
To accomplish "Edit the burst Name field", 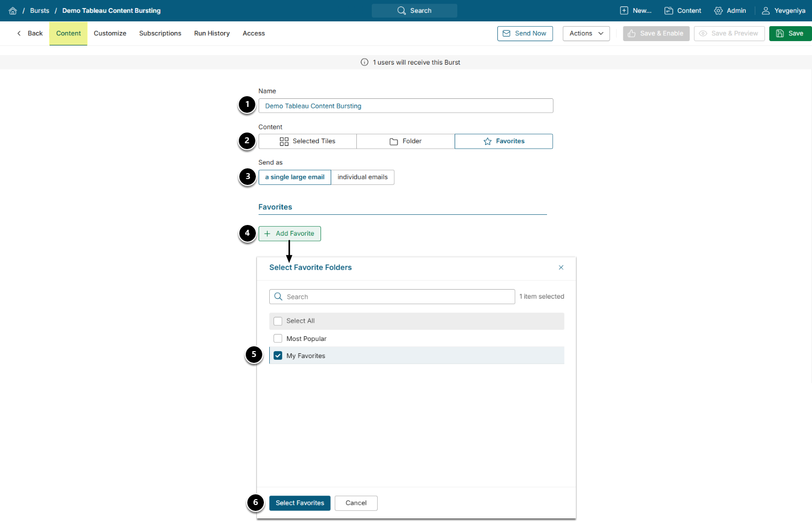I will pyautogui.click(x=406, y=106).
